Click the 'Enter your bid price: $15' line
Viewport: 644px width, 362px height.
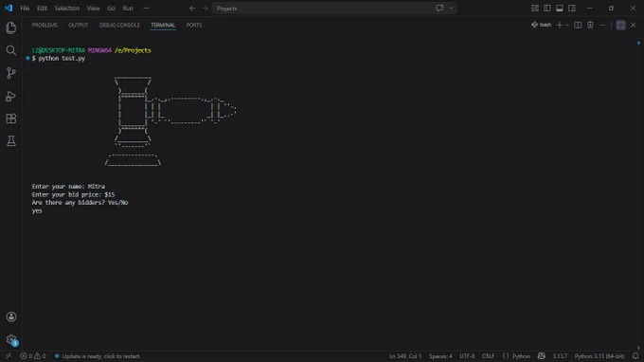(73, 195)
